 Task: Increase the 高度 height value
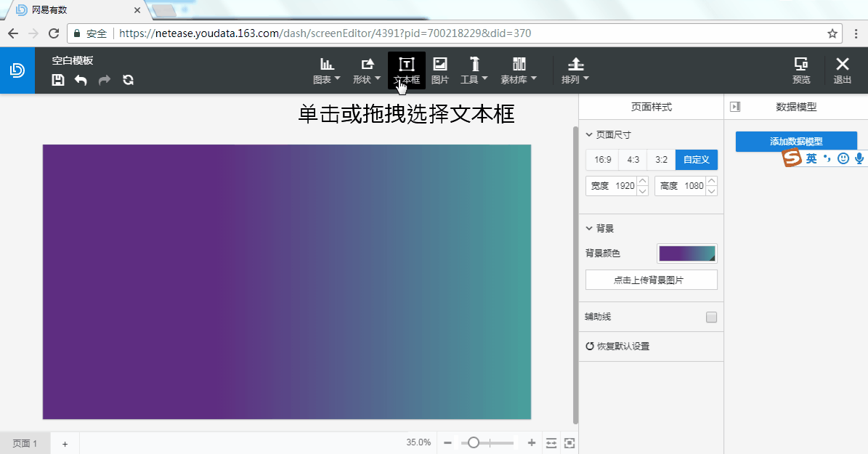pyautogui.click(x=712, y=181)
